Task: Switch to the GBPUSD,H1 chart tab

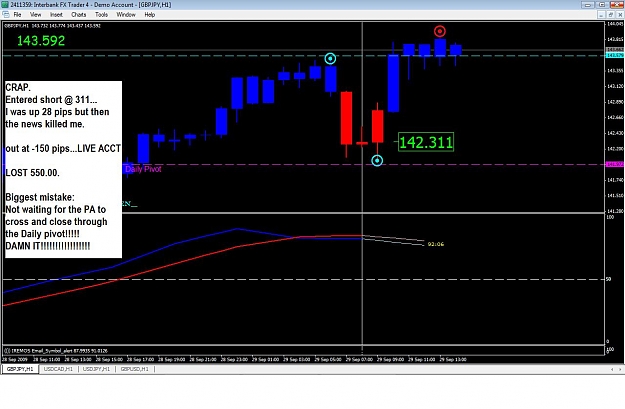Action: click(x=134, y=369)
